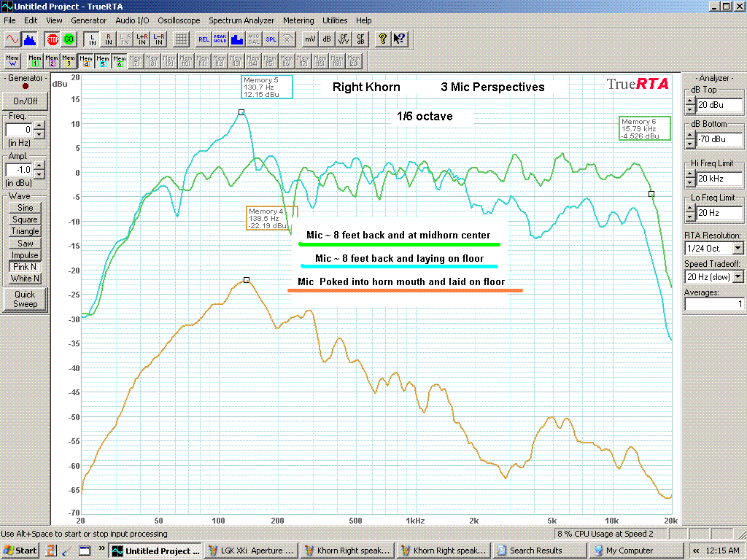747x560 pixels.
Task: Adjust dB Bottom spinner
Action: [690, 139]
